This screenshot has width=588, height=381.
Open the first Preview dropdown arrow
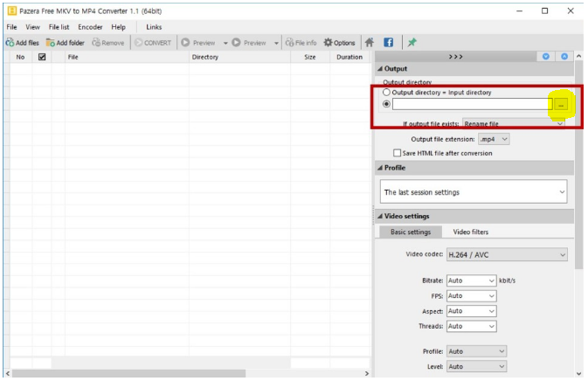[x=225, y=43]
